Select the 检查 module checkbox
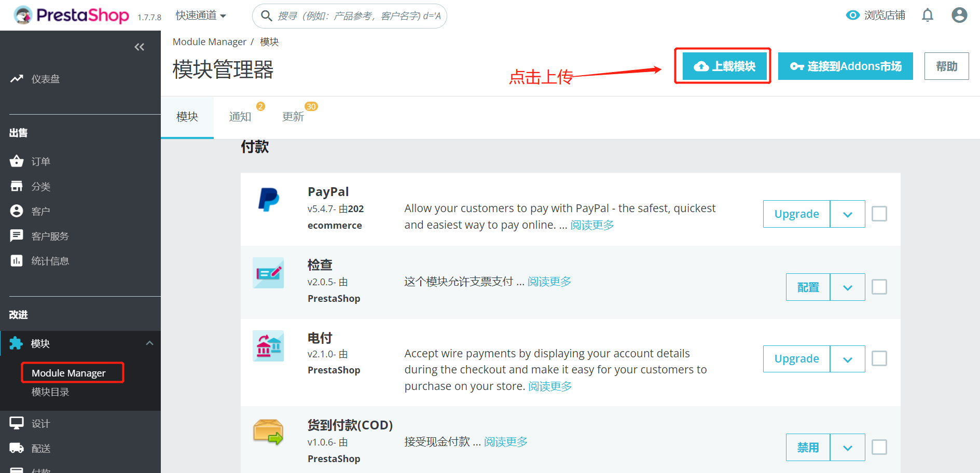The image size is (980, 473). 879,287
